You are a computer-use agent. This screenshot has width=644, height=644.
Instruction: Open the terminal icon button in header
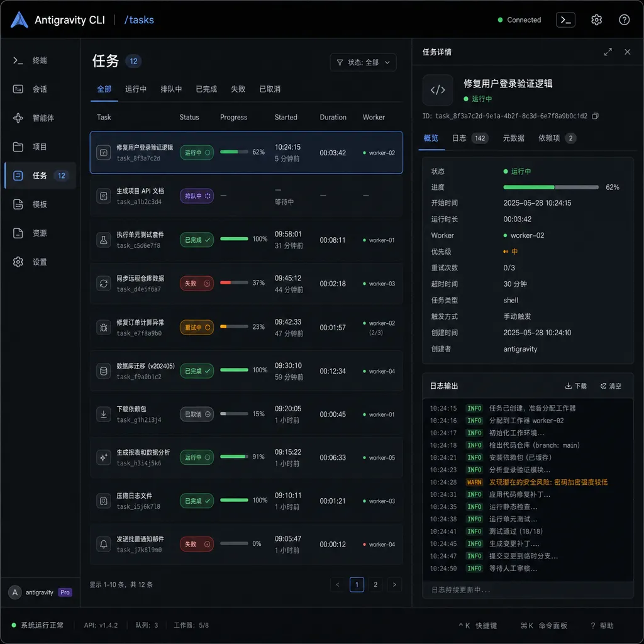tap(565, 19)
